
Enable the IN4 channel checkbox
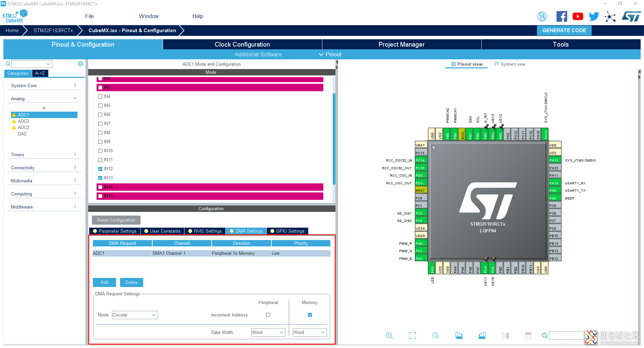[x=100, y=97]
